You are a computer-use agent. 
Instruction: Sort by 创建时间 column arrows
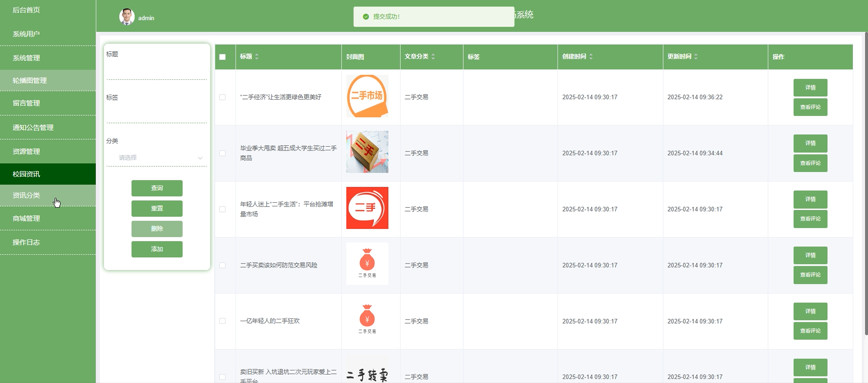click(591, 57)
